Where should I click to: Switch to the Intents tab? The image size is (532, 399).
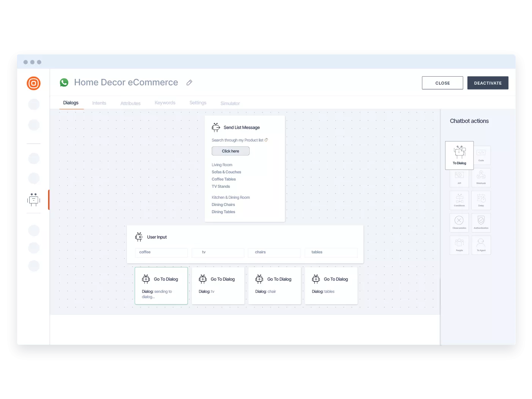coord(99,103)
